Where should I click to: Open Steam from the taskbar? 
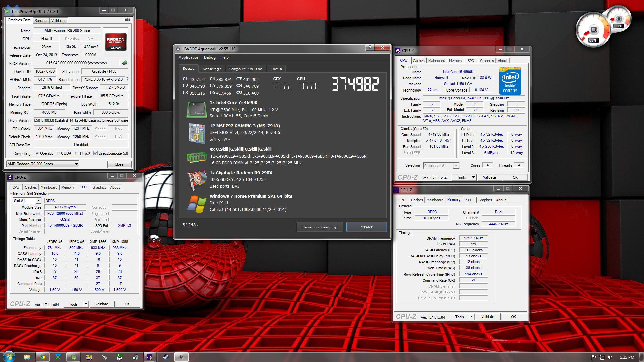[166, 357]
